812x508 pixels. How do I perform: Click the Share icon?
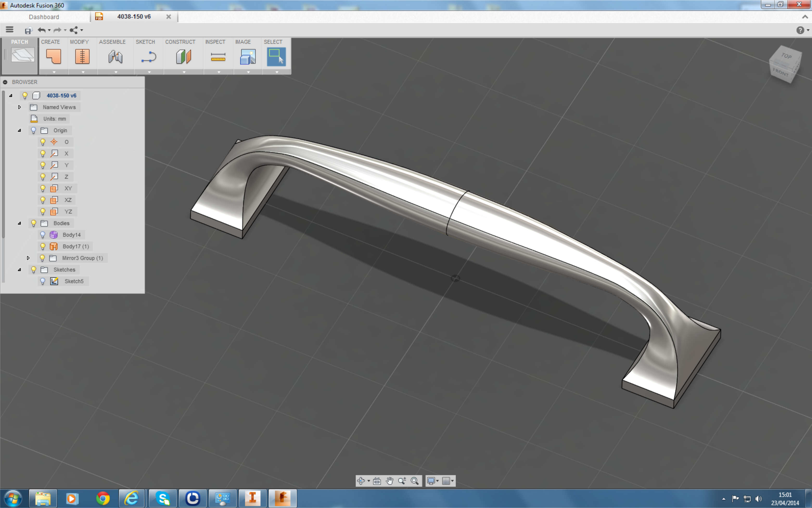tap(74, 30)
